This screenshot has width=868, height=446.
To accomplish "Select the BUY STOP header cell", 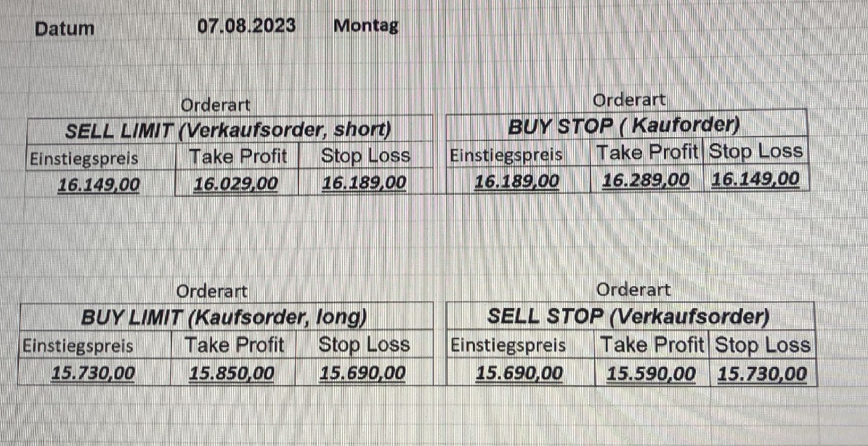I will (622, 126).
